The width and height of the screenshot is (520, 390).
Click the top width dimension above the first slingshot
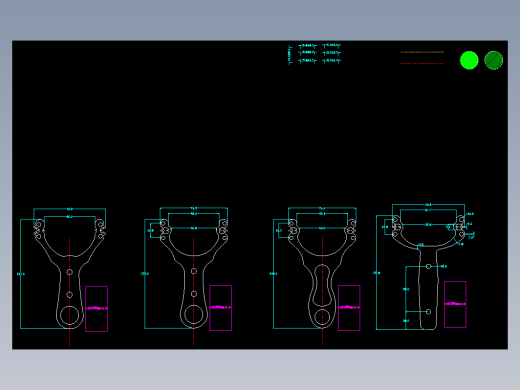point(69,209)
